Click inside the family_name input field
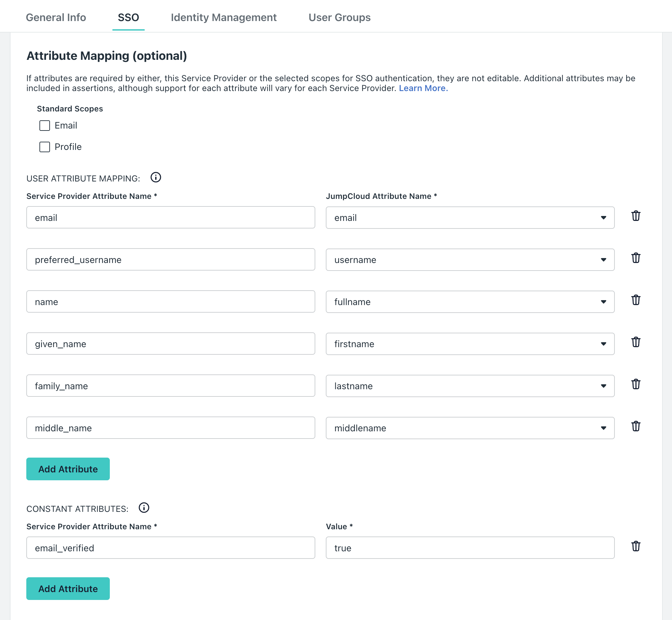Screen dimensions: 672x620 coord(170,386)
